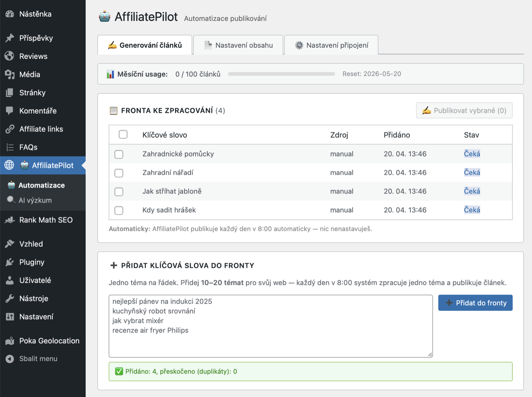Open the Rank Math SEO menu

pyautogui.click(x=43, y=220)
